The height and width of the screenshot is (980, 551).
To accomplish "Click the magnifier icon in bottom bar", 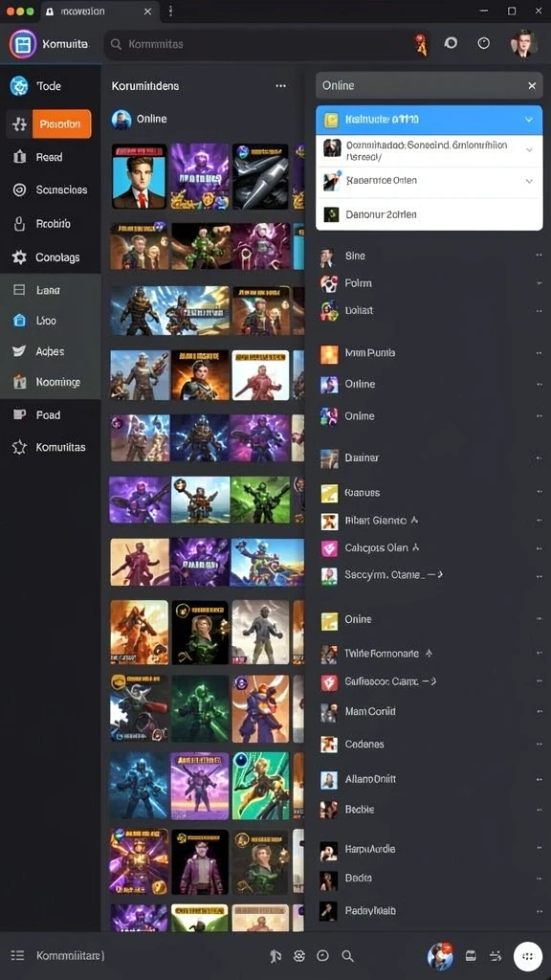I will pyautogui.click(x=347, y=956).
